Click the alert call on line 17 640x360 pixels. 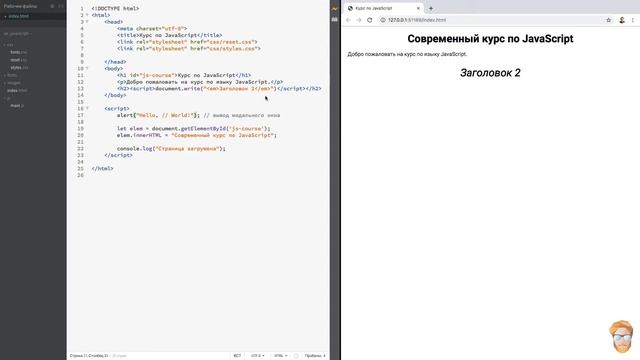click(x=158, y=116)
